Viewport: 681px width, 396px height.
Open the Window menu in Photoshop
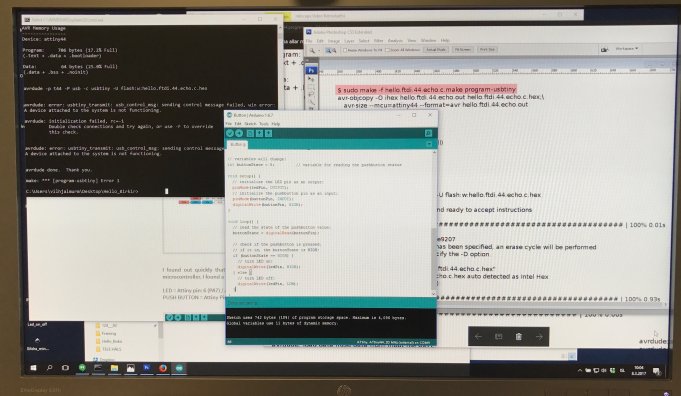coord(428,41)
